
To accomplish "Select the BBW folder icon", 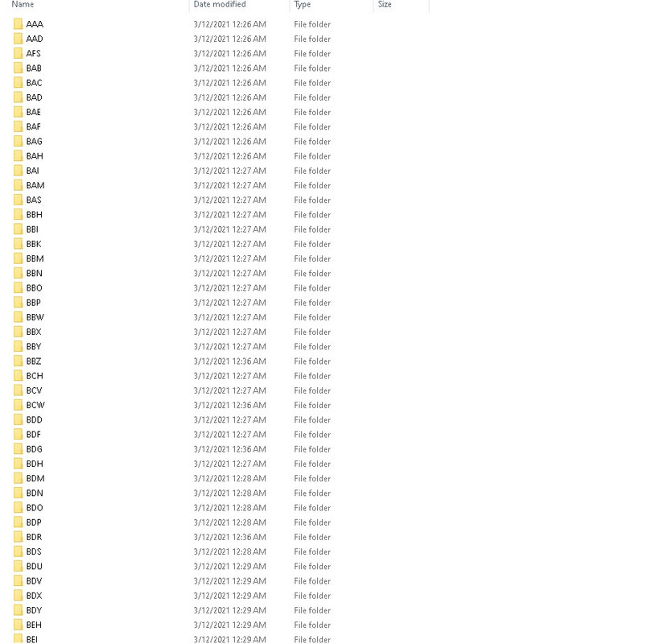I will click(x=18, y=317).
